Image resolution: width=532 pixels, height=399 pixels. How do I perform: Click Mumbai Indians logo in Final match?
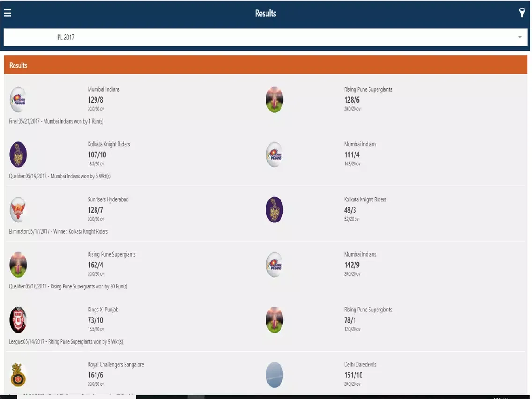[18, 99]
